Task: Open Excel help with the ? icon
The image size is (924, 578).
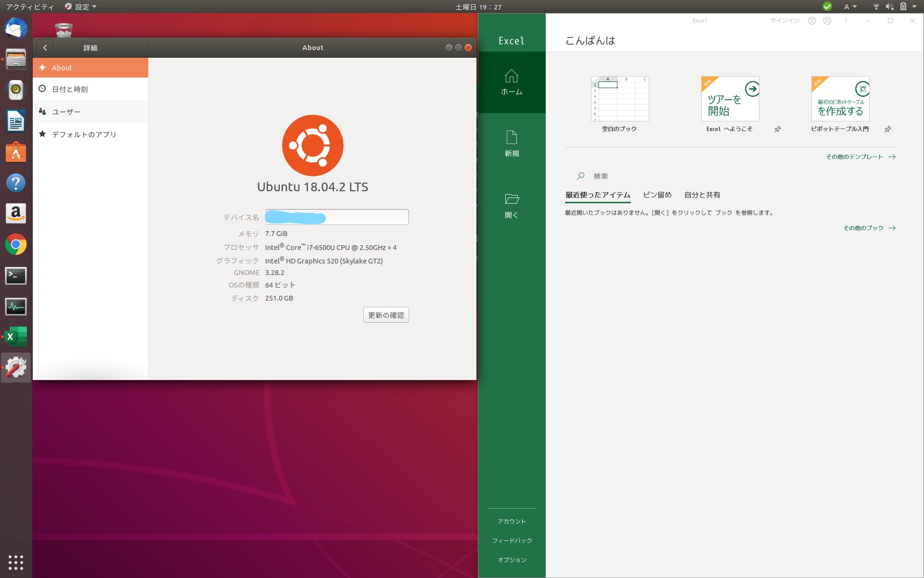Action: [x=846, y=21]
